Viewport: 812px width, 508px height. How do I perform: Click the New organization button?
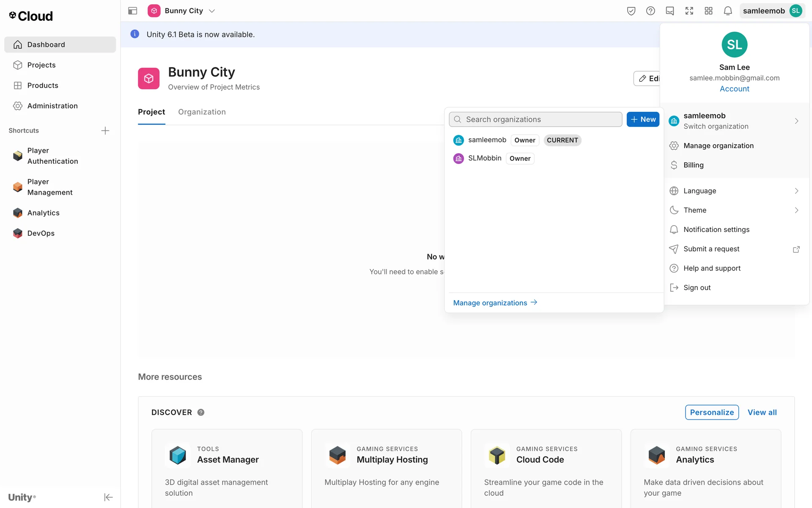643,119
